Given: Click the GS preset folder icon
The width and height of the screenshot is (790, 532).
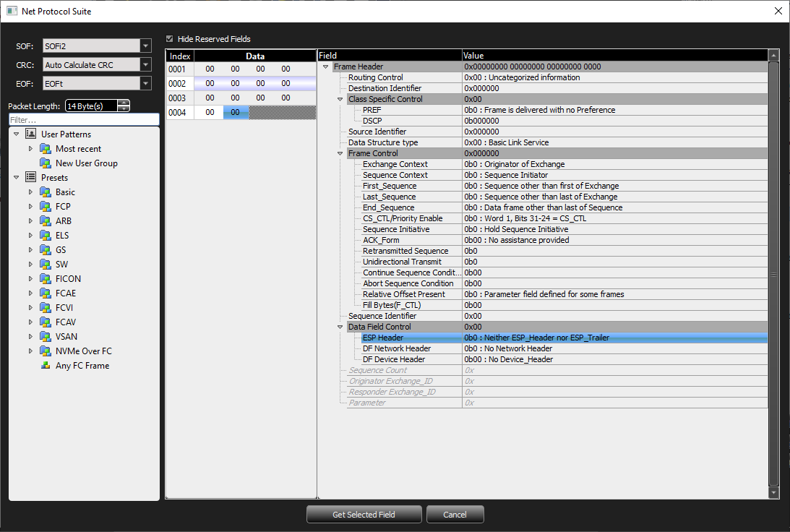Looking at the screenshot, I should 46,250.
